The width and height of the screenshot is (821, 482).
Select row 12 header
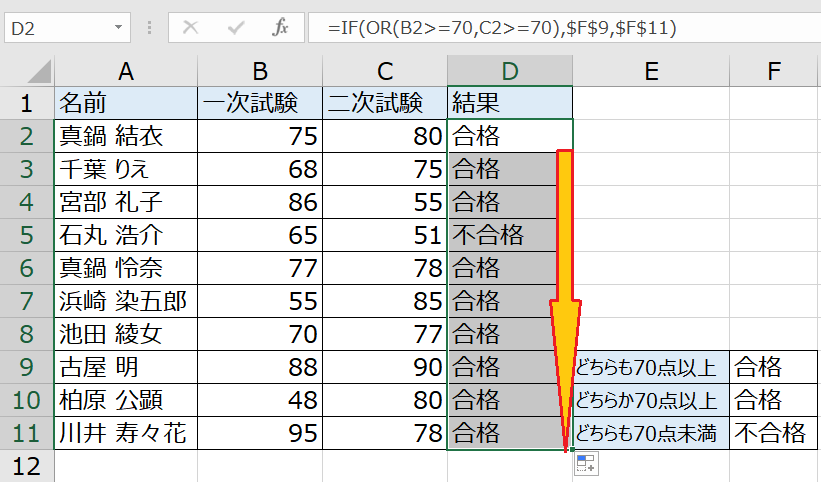point(26,466)
